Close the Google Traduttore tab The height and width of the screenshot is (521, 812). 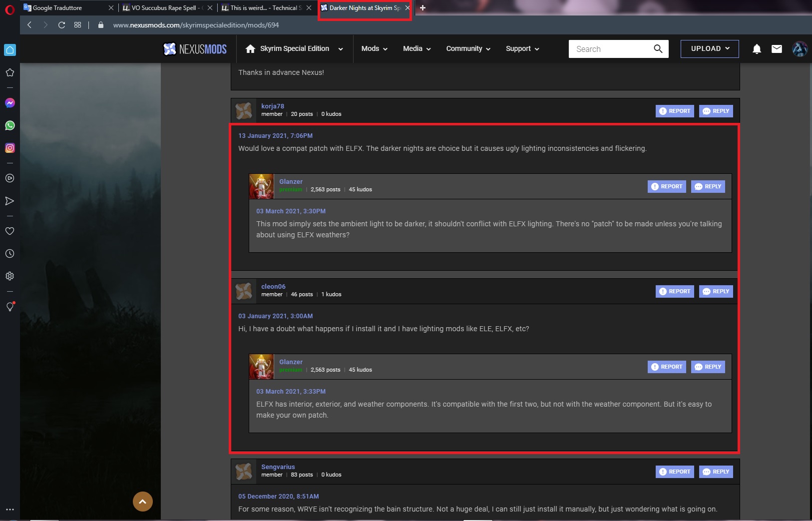coord(111,8)
